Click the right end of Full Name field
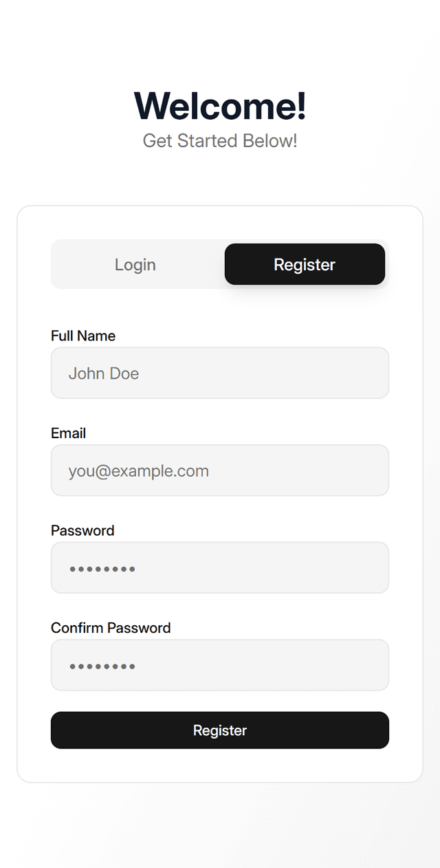The width and height of the screenshot is (440, 868). click(x=371, y=373)
